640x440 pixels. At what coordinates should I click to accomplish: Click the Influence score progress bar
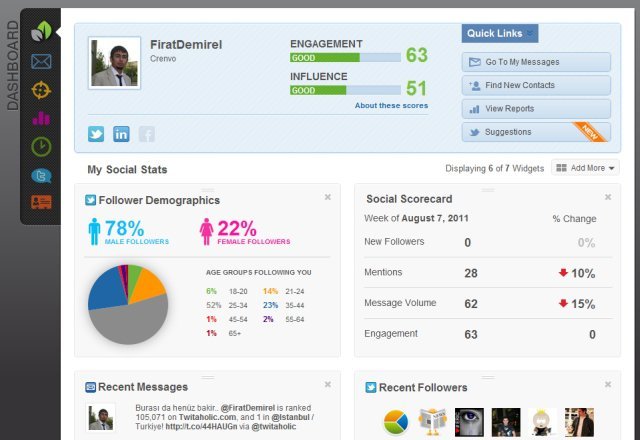[x=345, y=90]
